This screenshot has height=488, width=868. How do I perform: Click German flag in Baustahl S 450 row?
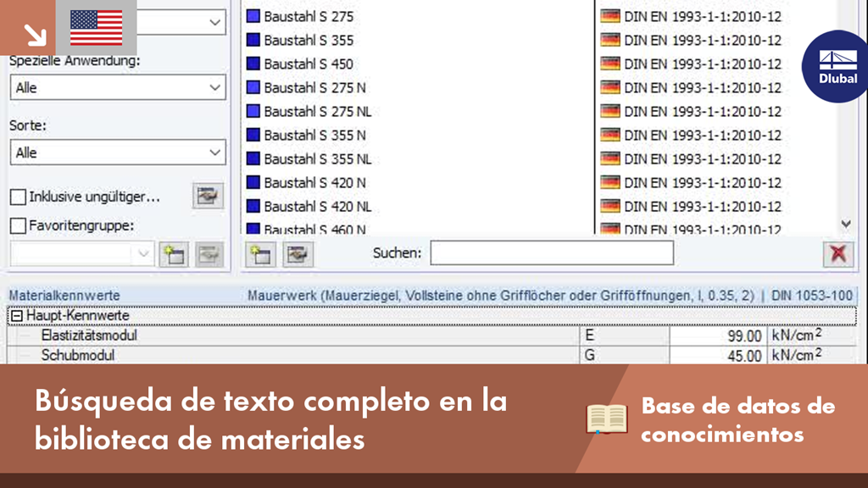pos(610,64)
